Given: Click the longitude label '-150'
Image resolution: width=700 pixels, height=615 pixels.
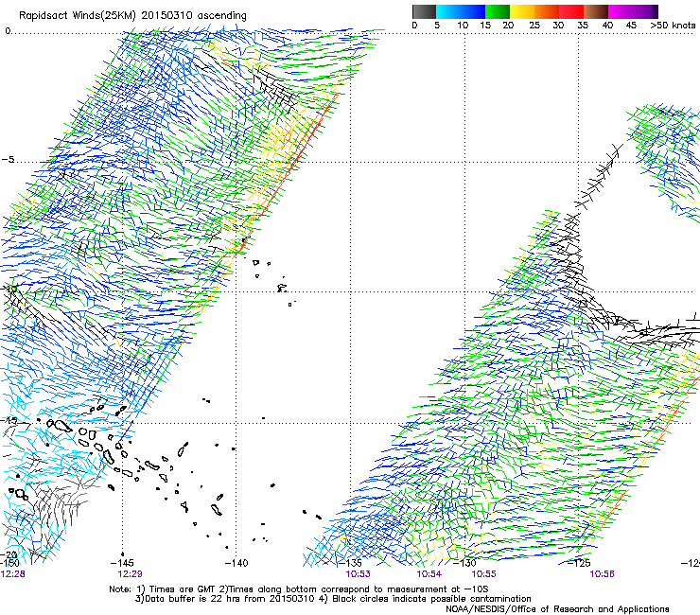Looking at the screenshot, I should 9,563.
